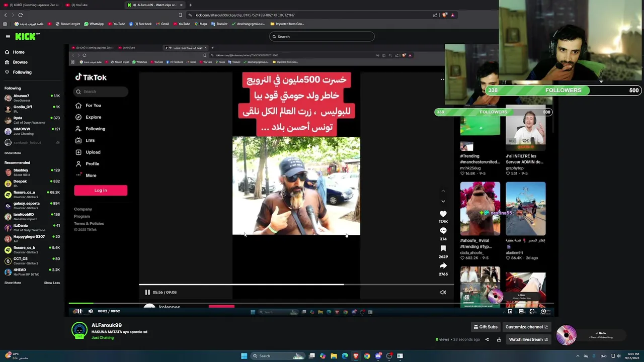Open ALFarouk99 channel name link
This screenshot has width=644, height=362.
tap(107, 325)
